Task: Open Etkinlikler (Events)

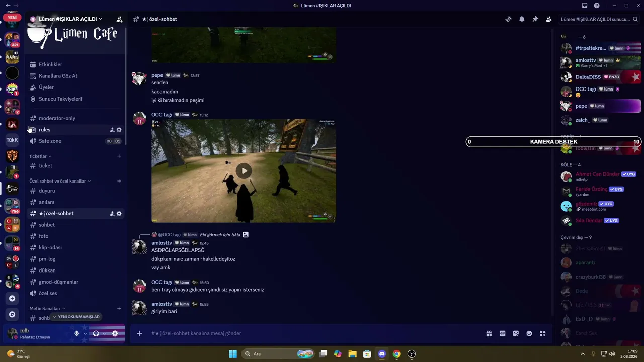Action: pos(75,65)
